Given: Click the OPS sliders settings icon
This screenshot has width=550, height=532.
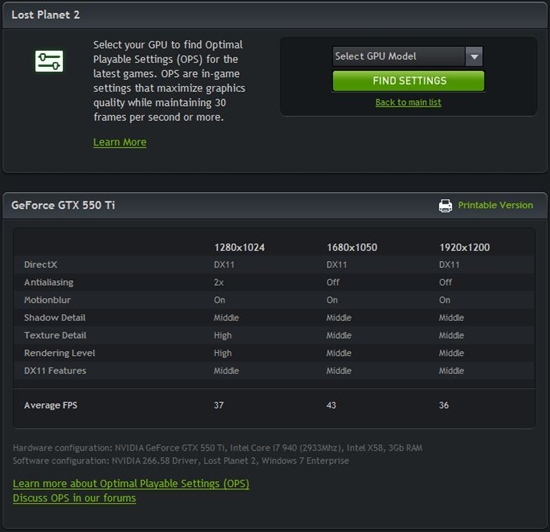Looking at the screenshot, I should (x=49, y=61).
